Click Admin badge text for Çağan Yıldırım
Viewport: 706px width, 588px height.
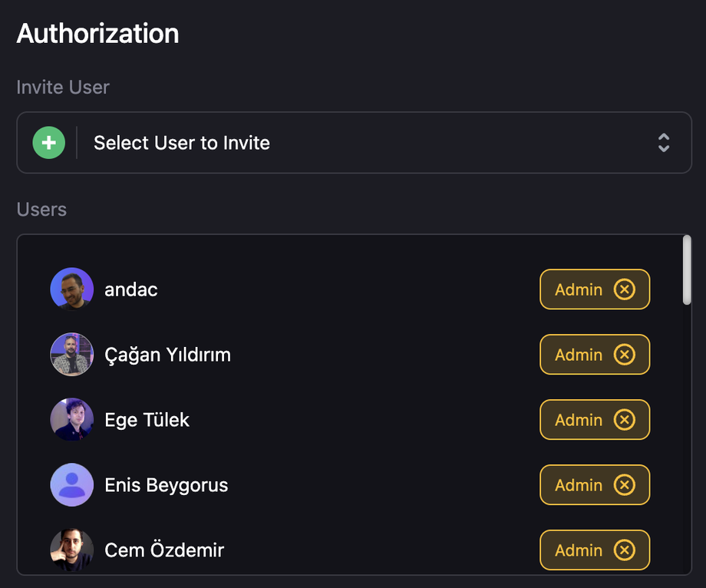pos(579,355)
